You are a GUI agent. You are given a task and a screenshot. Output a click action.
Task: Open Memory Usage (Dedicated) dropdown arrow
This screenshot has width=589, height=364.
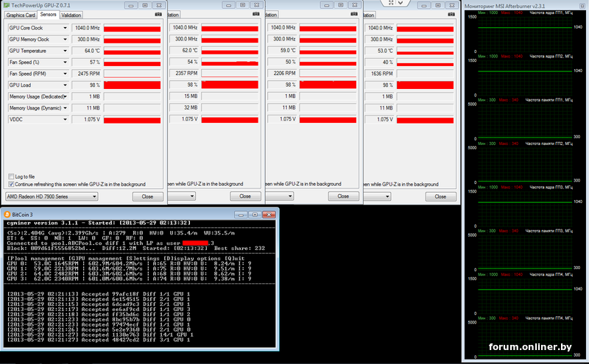65,97
